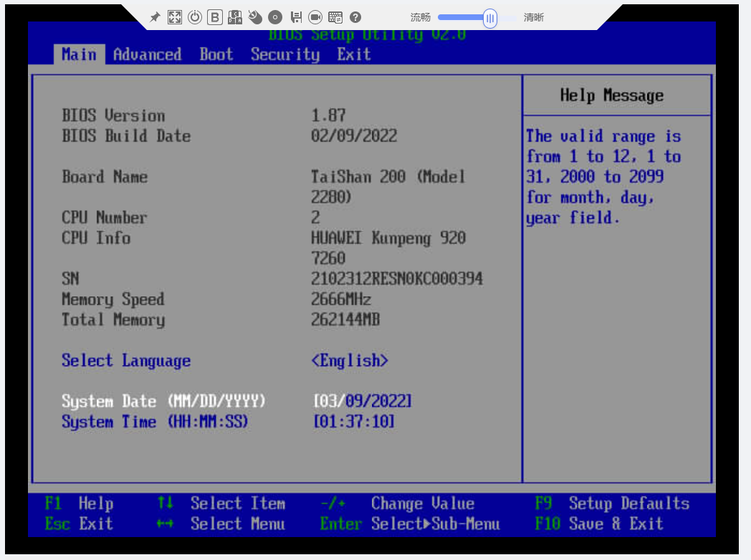
Task: Pin the remote console toolbar
Action: tap(155, 18)
